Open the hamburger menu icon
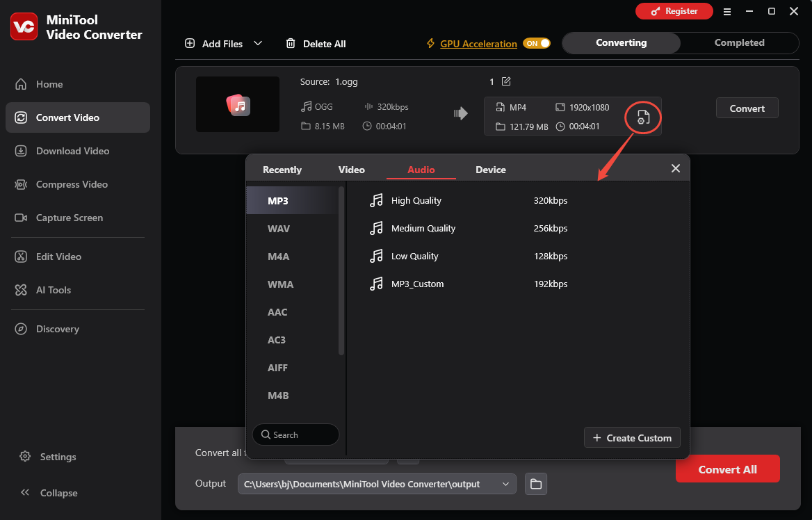Image resolution: width=812 pixels, height=520 pixels. point(727,11)
